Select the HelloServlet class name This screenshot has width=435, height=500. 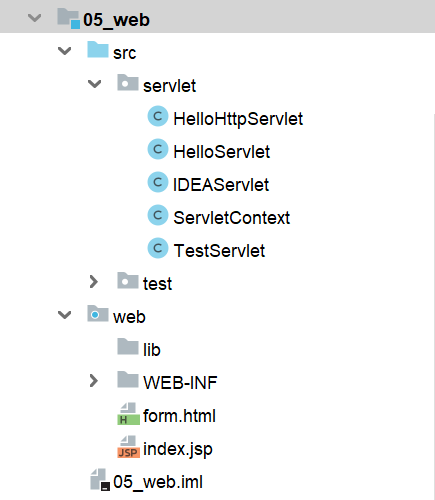tap(222, 152)
